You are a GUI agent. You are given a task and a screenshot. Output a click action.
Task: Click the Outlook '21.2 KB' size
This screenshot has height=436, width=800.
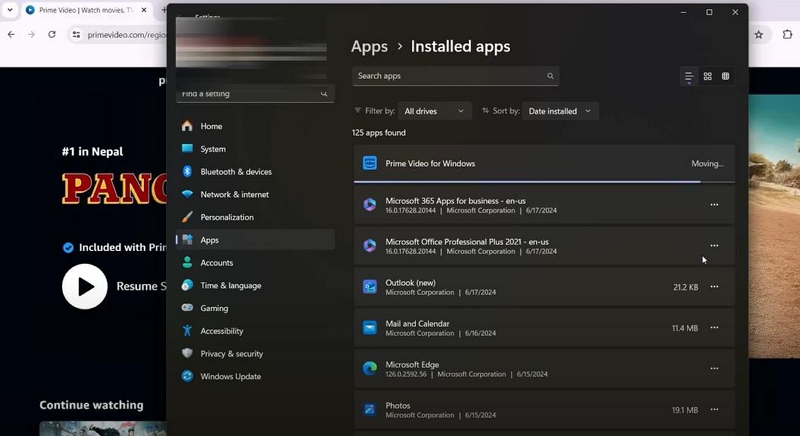click(x=686, y=287)
